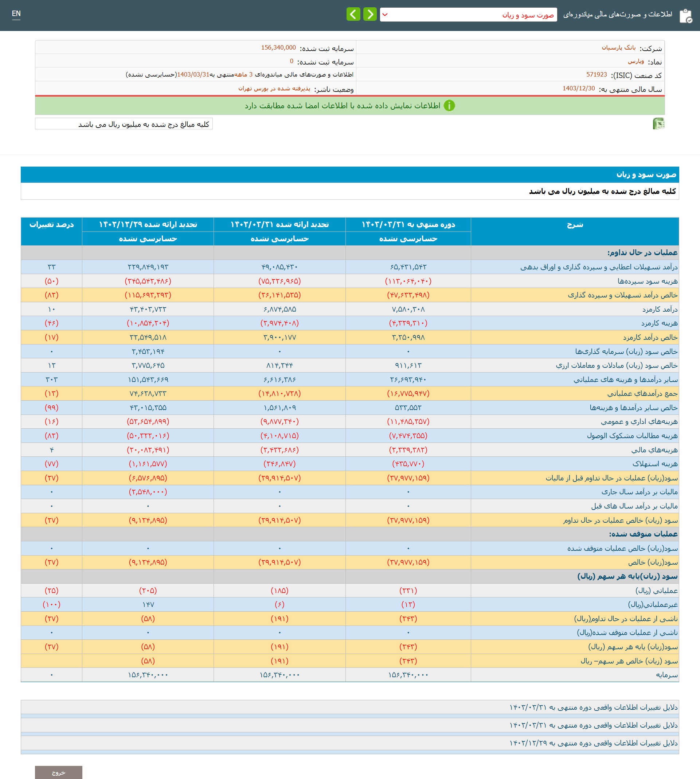The height and width of the screenshot is (779, 700).
Task: Click value ۴۳,۴۰۳,۷۲۲ in fee income row
Action: [148, 309]
